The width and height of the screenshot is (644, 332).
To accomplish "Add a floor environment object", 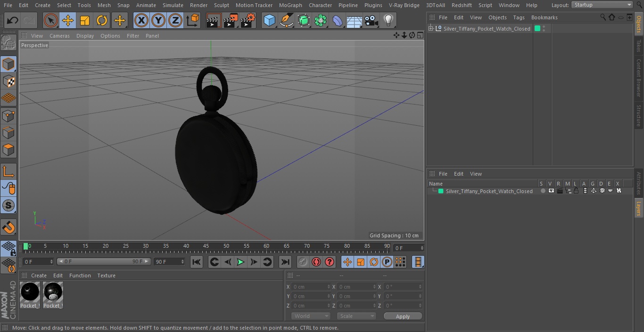I will click(x=354, y=20).
